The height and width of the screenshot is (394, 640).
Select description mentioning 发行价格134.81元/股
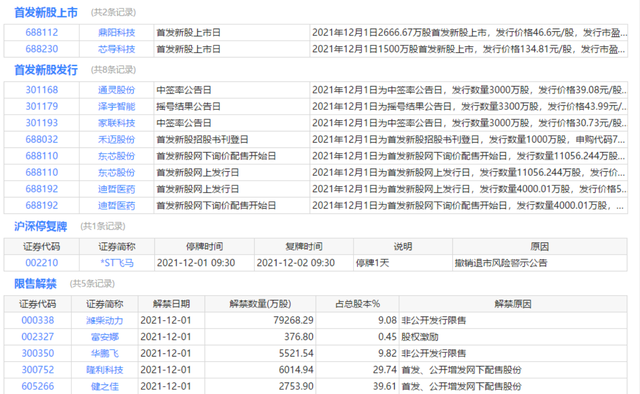[469, 49]
